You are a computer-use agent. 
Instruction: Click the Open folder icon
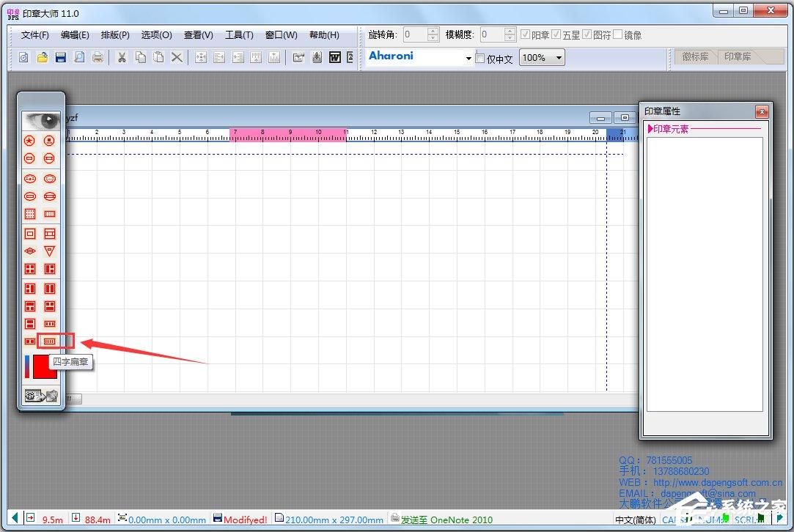pos(43,57)
